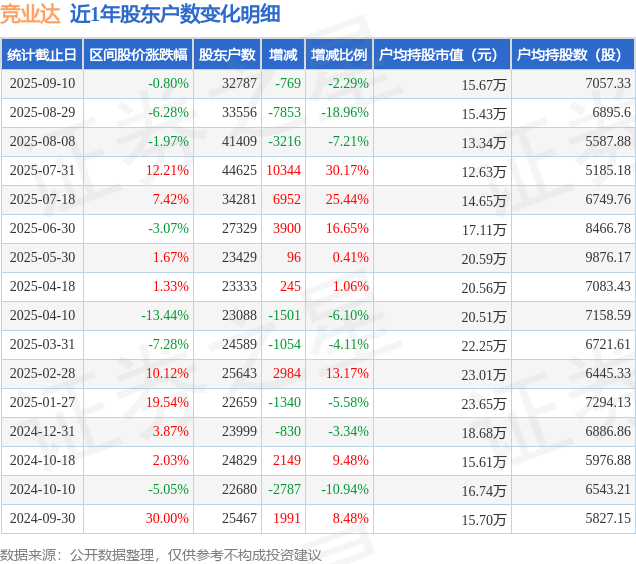Click shareholder count 32787
Image resolution: width=636 pixels, height=564 pixels.
pyautogui.click(x=239, y=83)
